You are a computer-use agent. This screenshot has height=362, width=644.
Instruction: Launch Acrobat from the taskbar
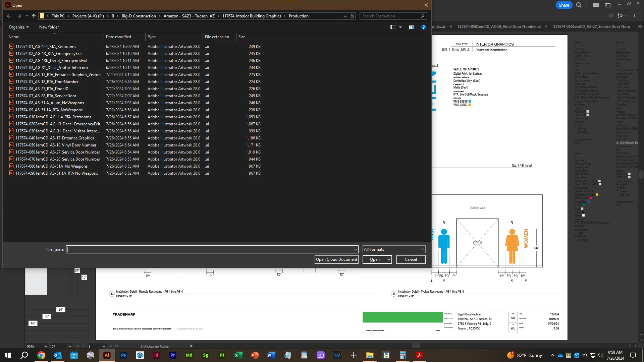(x=419, y=355)
